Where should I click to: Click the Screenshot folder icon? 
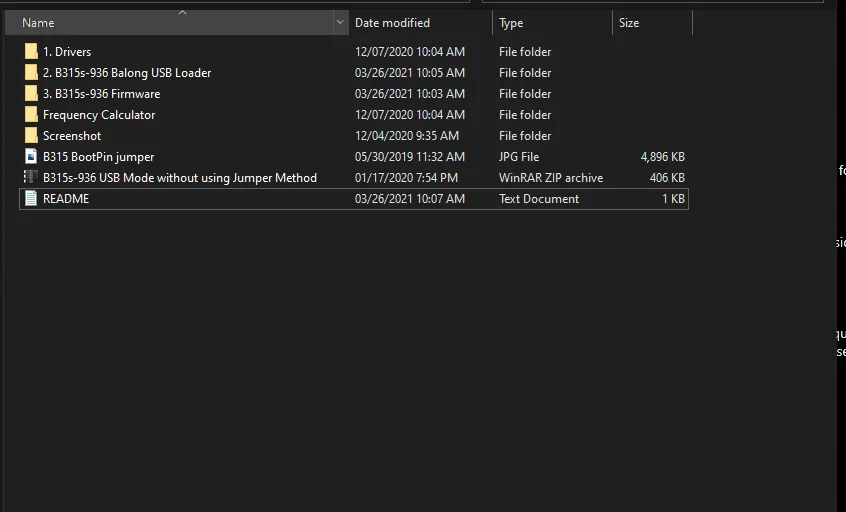click(31, 135)
